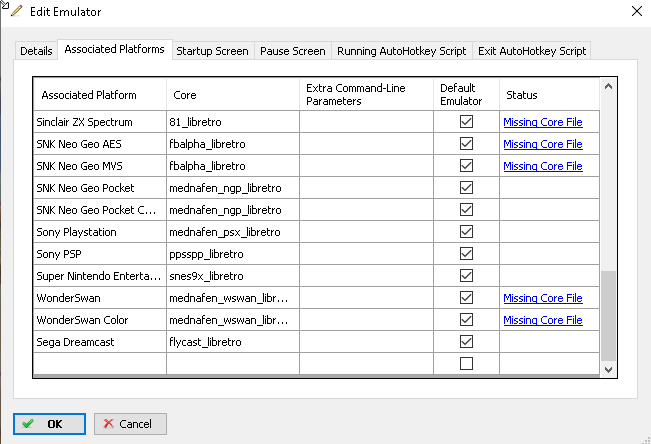This screenshot has height=444, width=651.
Task: Select the WonderSwan Color platform cell
Action: (100, 320)
